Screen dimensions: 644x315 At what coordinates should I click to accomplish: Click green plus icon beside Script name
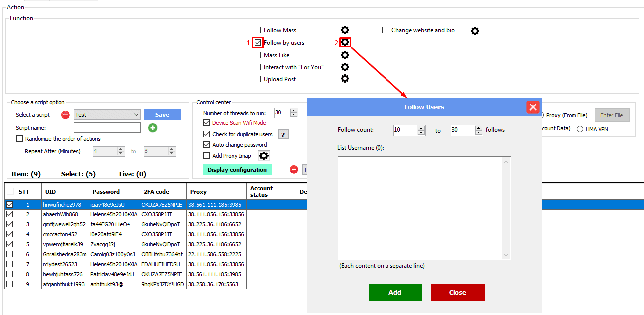tap(153, 128)
